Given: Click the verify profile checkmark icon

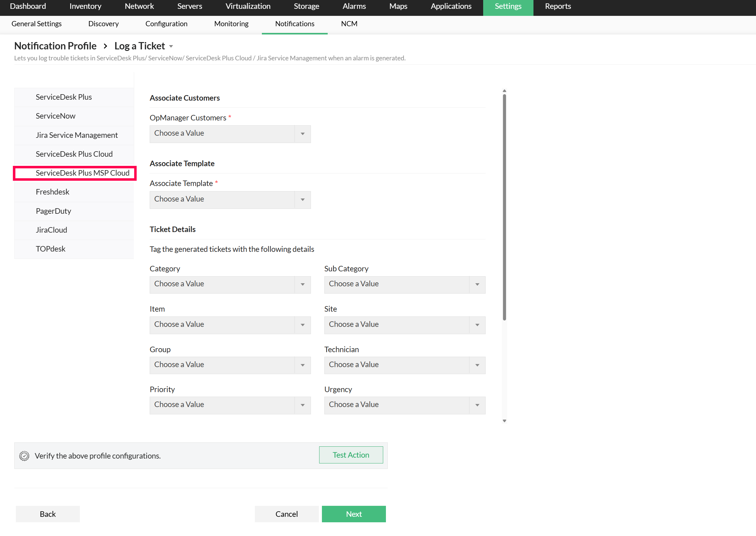Looking at the screenshot, I should coord(24,456).
